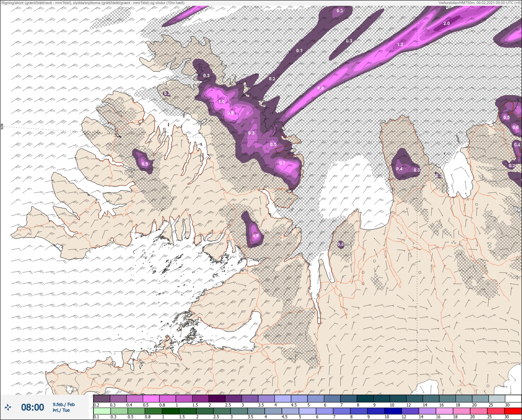Click the '1.2' precipitation value on map
Image resolution: width=522 pixels, height=420 pixels.
[x=400, y=44]
